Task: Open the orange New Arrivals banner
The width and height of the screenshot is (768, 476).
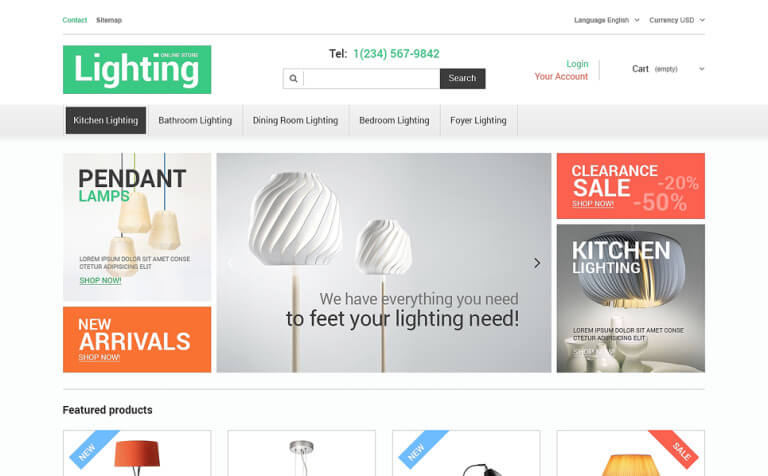Action: pos(137,340)
